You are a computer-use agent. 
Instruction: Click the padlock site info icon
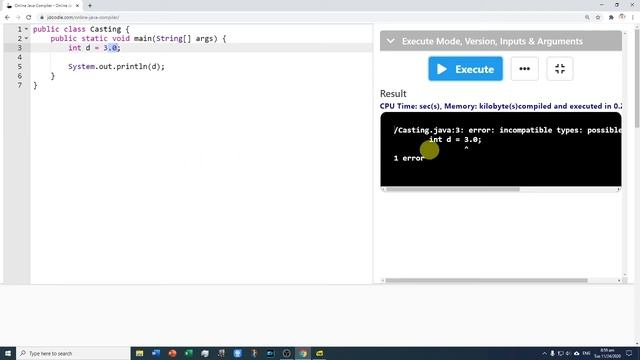click(x=42, y=17)
